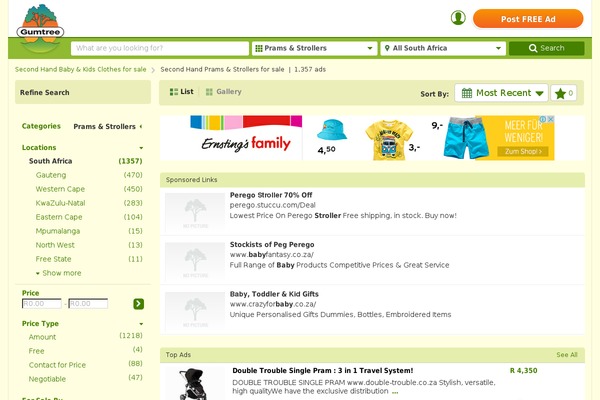Open the Perego Stroller 70% Off link
Screen dimensions: 600x400
point(271,195)
